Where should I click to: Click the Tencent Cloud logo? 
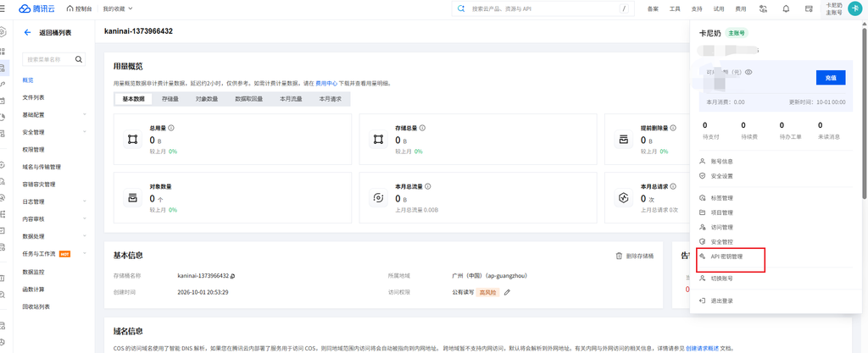pos(38,8)
